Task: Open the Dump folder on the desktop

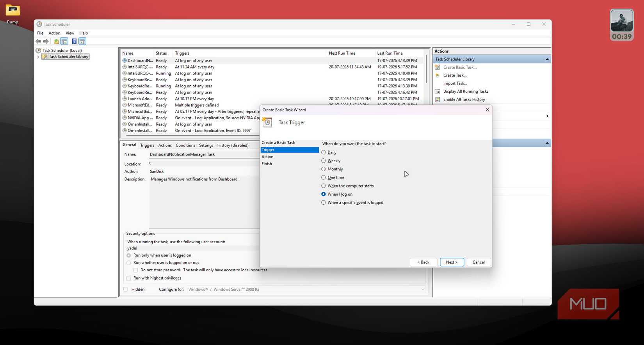Action: click(12, 14)
